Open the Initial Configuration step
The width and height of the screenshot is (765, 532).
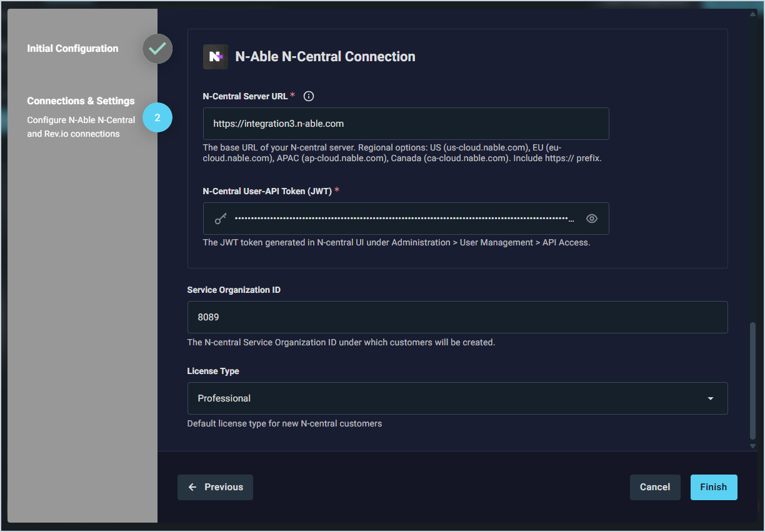click(x=72, y=49)
